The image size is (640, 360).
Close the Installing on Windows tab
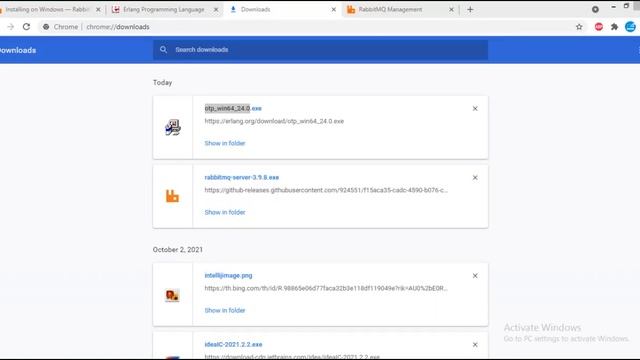tap(98, 9)
